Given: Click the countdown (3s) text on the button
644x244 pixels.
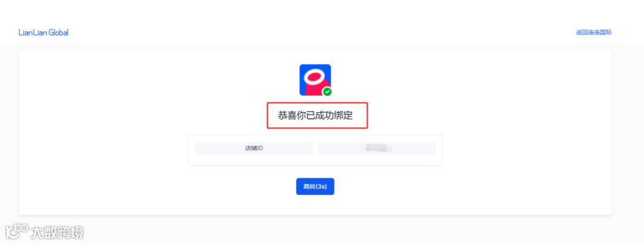Looking at the screenshot, I should pos(321,187).
